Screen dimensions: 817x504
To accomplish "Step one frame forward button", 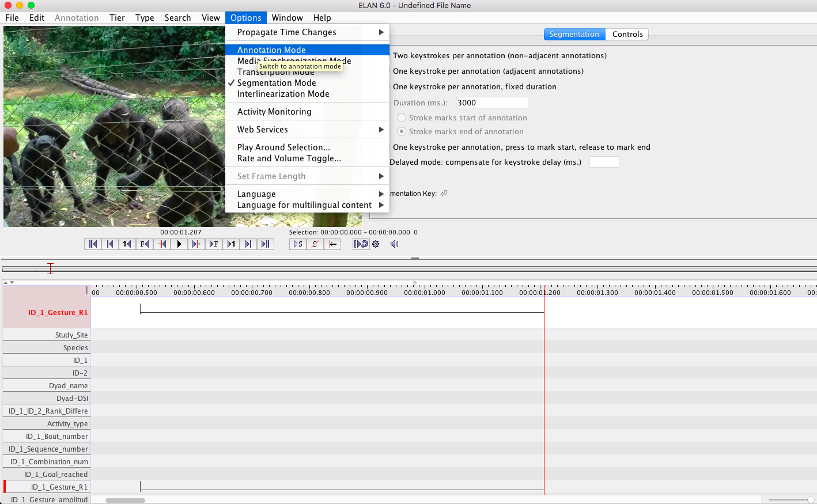I will point(214,244).
